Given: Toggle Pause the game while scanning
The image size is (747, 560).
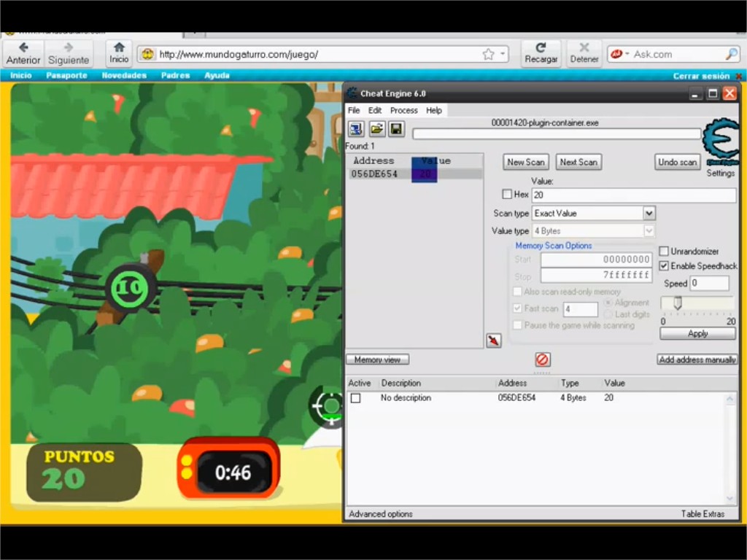Looking at the screenshot, I should tap(517, 325).
